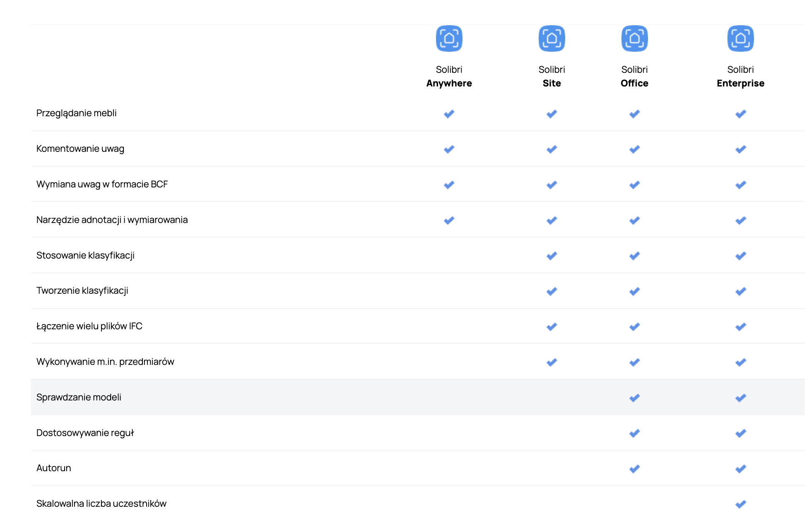Click the Autorun feature label

[53, 468]
